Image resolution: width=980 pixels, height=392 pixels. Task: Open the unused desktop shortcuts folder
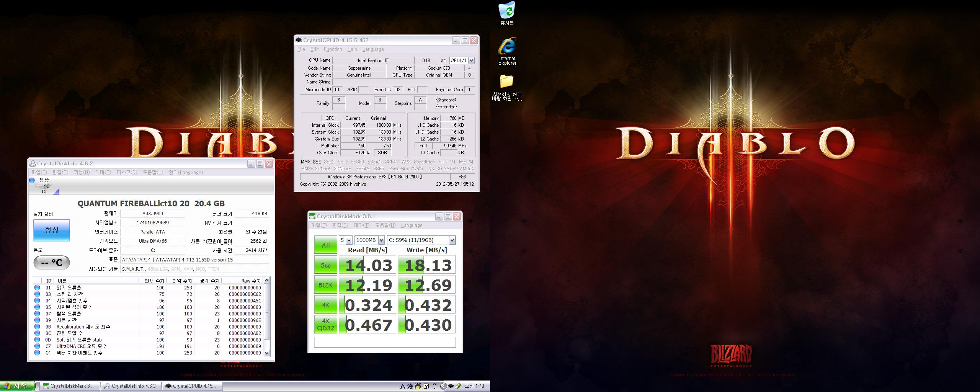[507, 88]
